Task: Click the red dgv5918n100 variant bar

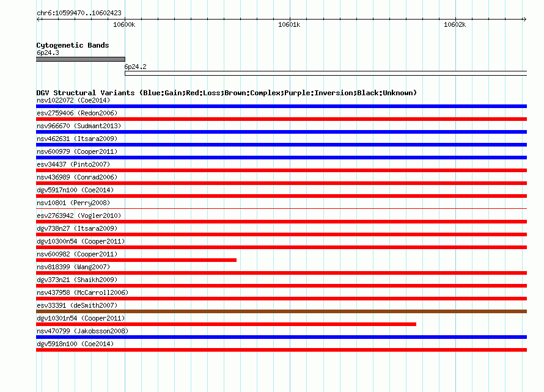Action: (x=281, y=350)
